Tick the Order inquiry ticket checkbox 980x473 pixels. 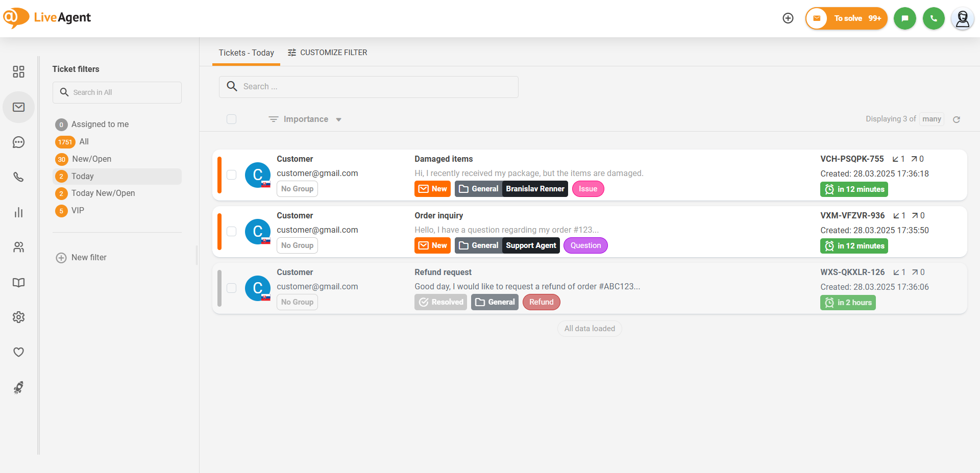(232, 232)
